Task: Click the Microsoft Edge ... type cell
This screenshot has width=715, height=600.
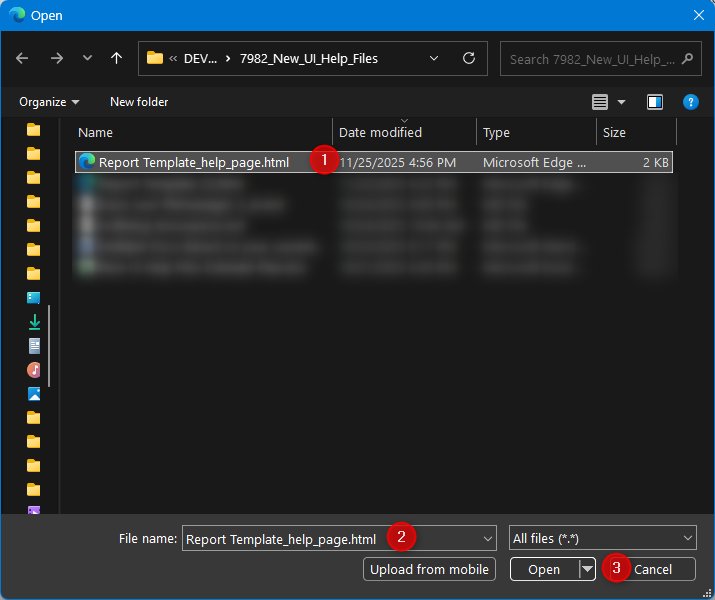Action: point(534,163)
